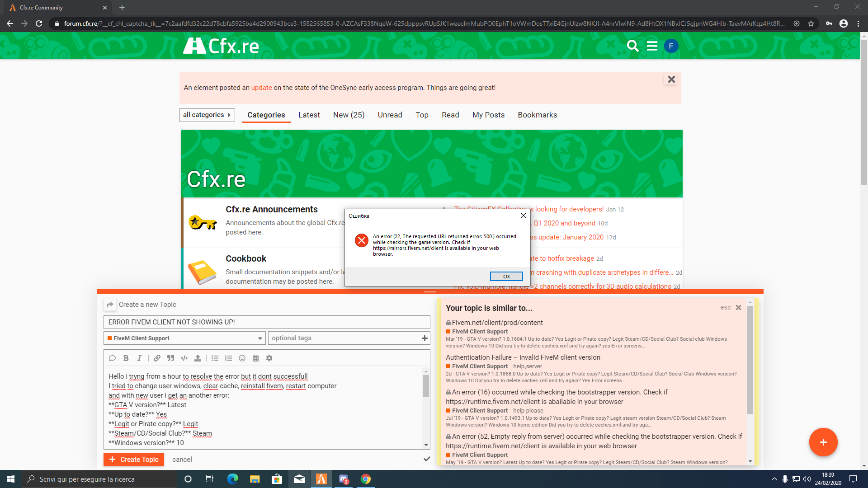This screenshot has width=868, height=488.
Task: Toggle composer action with arrow button
Action: tap(110, 305)
